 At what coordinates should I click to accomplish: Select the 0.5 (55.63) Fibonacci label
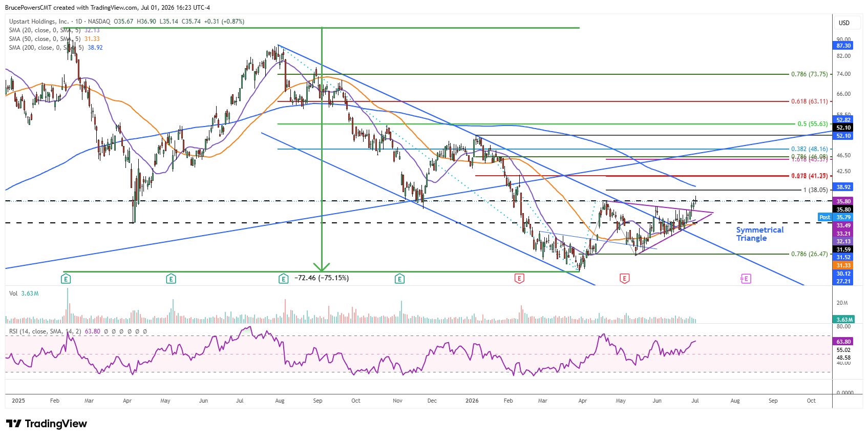pos(813,124)
